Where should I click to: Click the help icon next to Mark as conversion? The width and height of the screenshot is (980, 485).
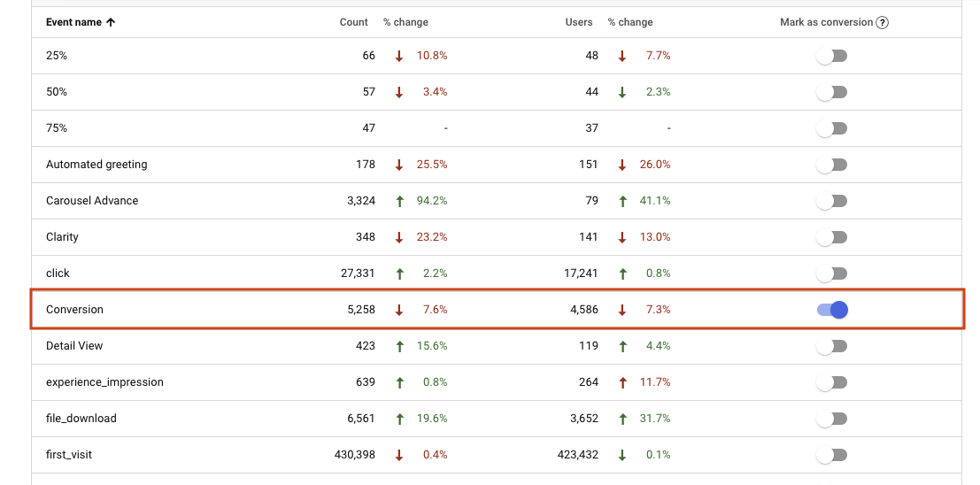point(882,22)
